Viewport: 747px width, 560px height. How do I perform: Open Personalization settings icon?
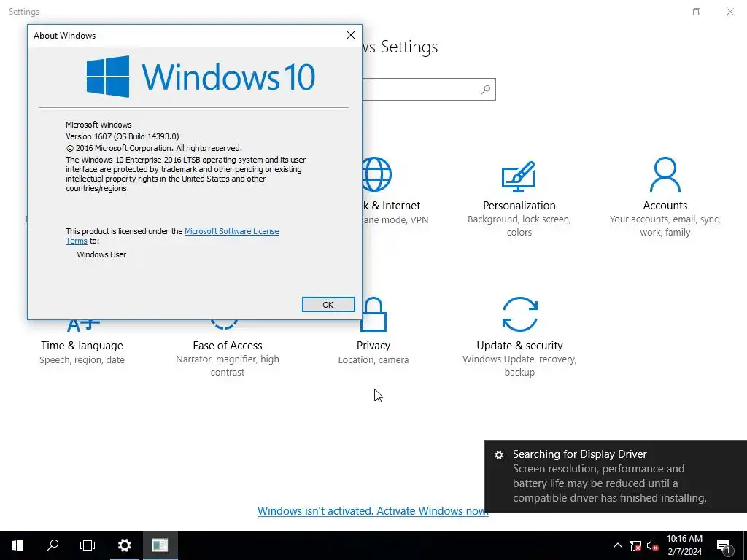click(x=519, y=175)
